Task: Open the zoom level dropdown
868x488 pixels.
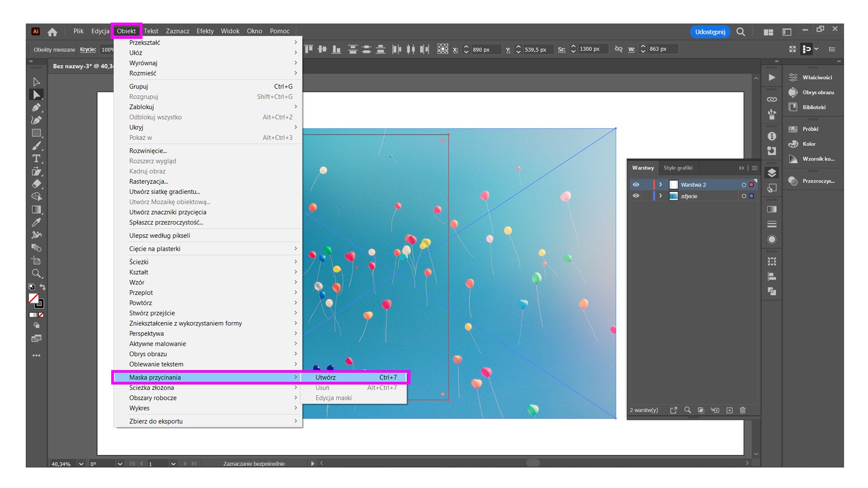Action: [80, 464]
